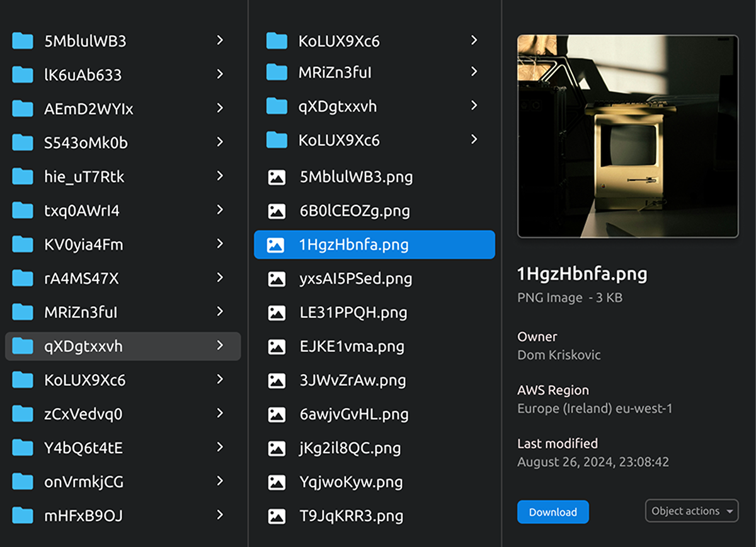Click the chevron on the lK6uAb633 row

click(220, 75)
